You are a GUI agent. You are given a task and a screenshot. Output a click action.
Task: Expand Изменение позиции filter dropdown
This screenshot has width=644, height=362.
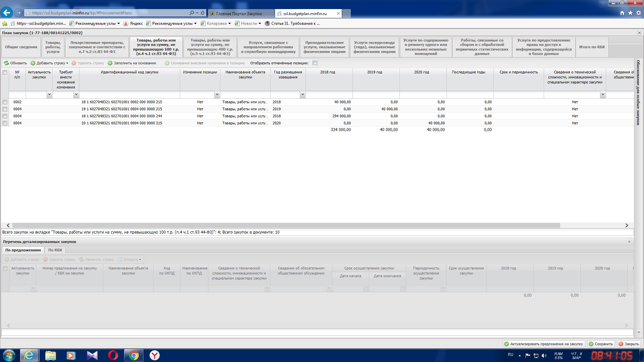point(217,95)
